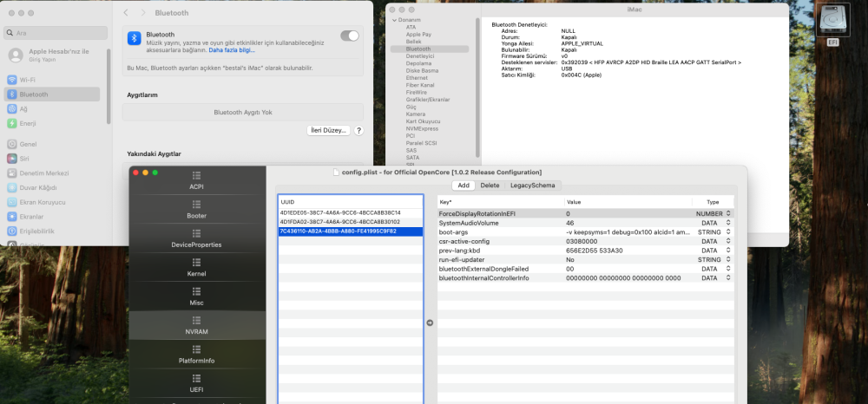Viewport: 868px width, 404px height.
Task: Select UUID 7C436110-AB2A-4BBB-A880-FE41995C9F82
Action: [x=351, y=231]
